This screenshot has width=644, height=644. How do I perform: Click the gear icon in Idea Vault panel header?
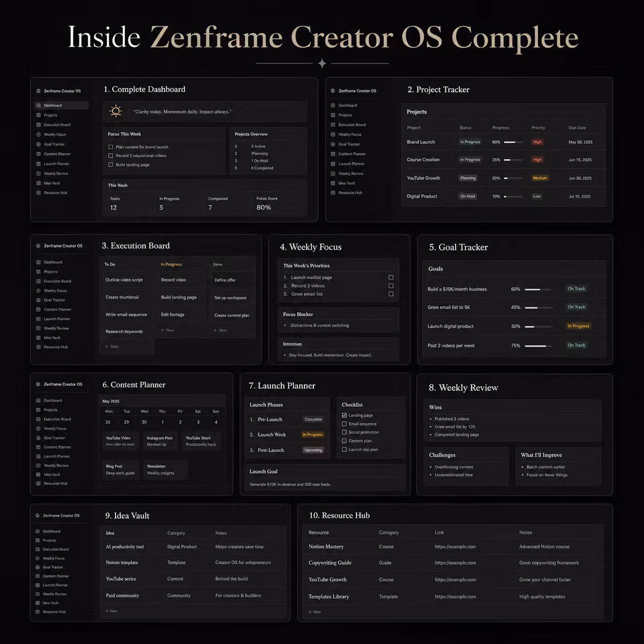[x=37, y=516]
